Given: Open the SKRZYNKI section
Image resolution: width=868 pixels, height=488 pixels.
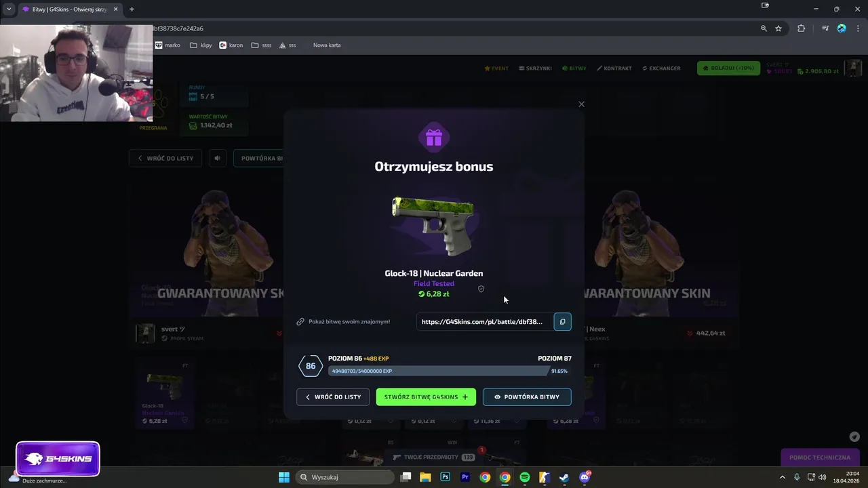Looking at the screenshot, I should pos(535,68).
